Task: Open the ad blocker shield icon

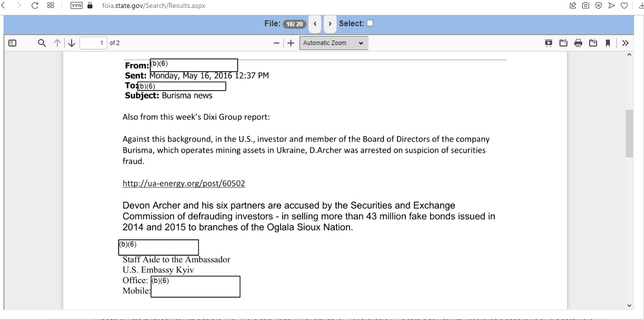Action: pyautogui.click(x=599, y=5)
